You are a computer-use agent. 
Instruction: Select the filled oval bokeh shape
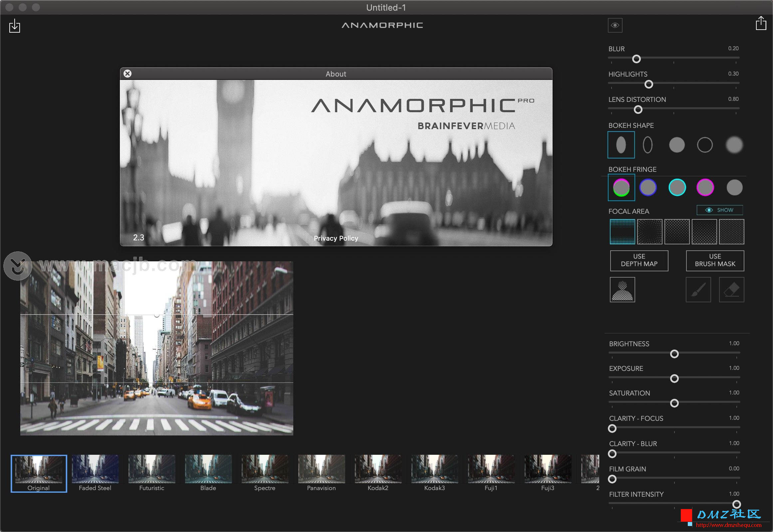tap(621, 145)
